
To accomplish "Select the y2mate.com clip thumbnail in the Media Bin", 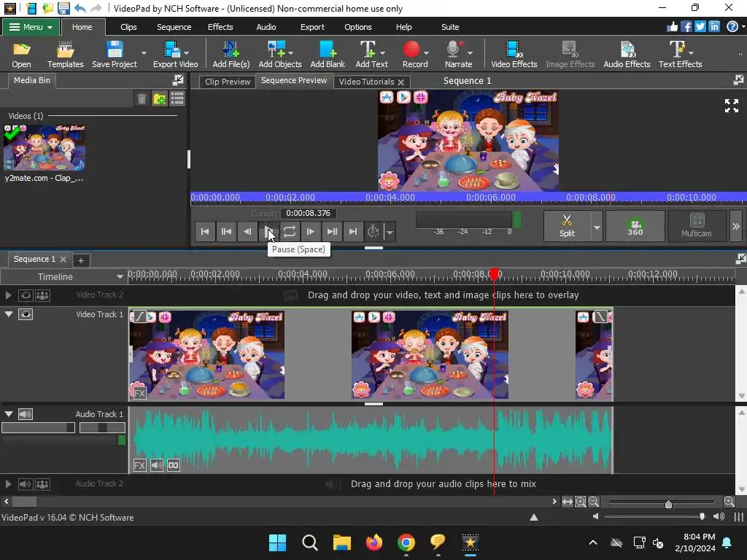I will [44, 148].
